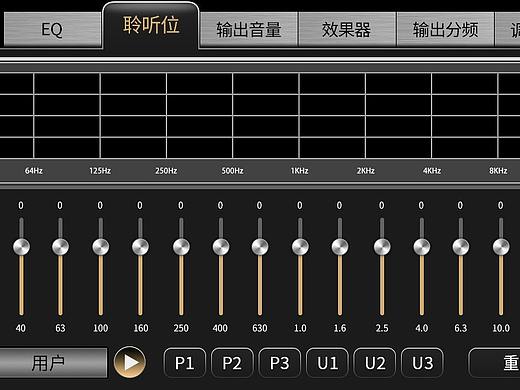The image size is (520, 390).
Task: Load the U1 user preset
Action: pos(327,363)
